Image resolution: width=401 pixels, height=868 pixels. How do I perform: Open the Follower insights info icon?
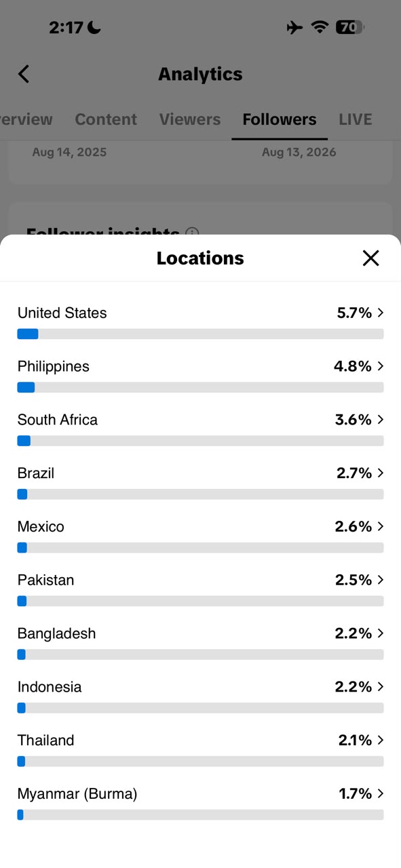point(192,233)
